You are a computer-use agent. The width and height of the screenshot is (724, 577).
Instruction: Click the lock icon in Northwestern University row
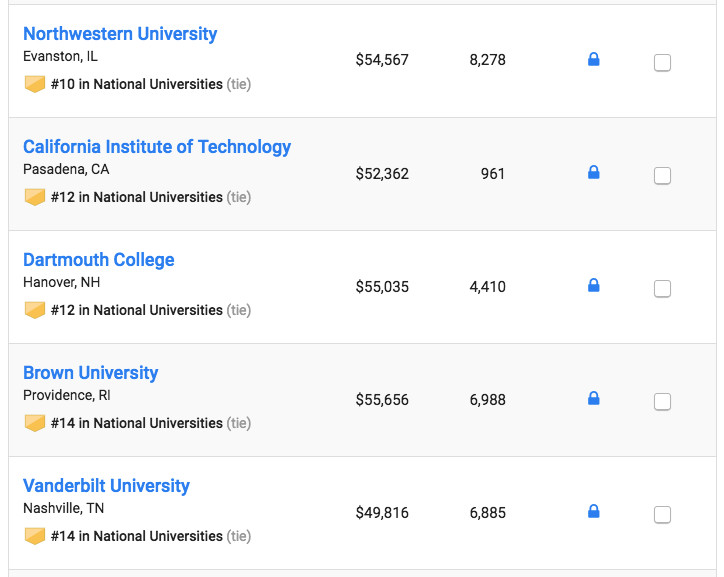593,60
